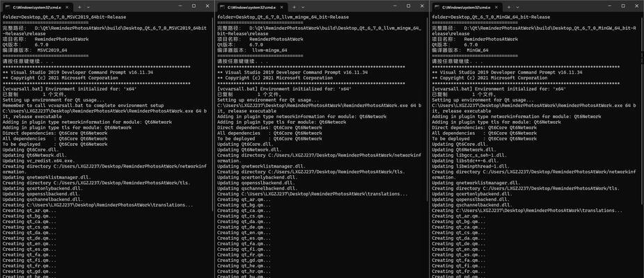644x278 pixels.
Task: Close the right terminal window
Action: tap(637, 6)
